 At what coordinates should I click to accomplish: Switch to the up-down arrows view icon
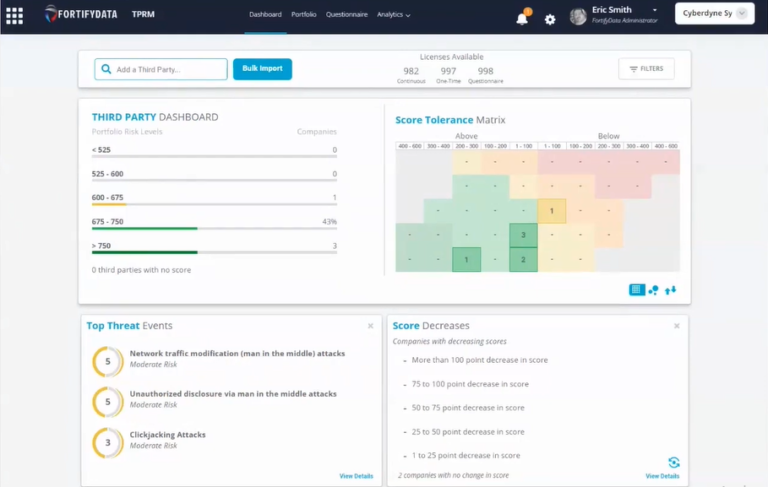point(671,290)
